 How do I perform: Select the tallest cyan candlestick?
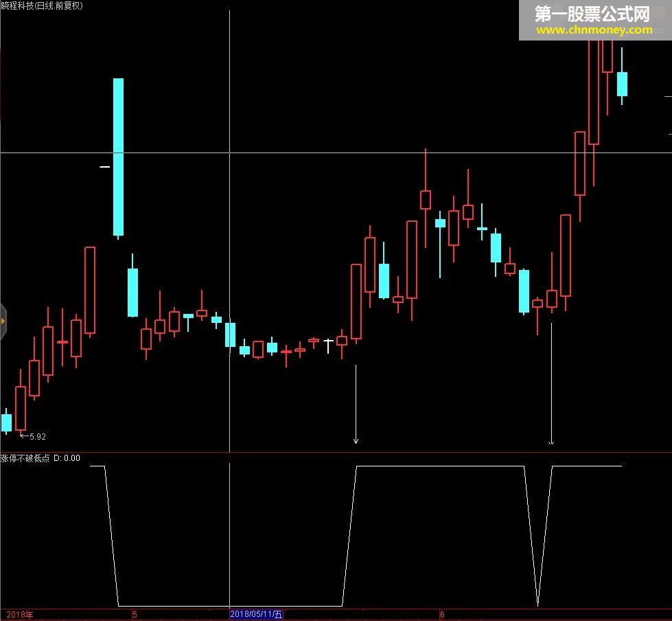pos(118,158)
